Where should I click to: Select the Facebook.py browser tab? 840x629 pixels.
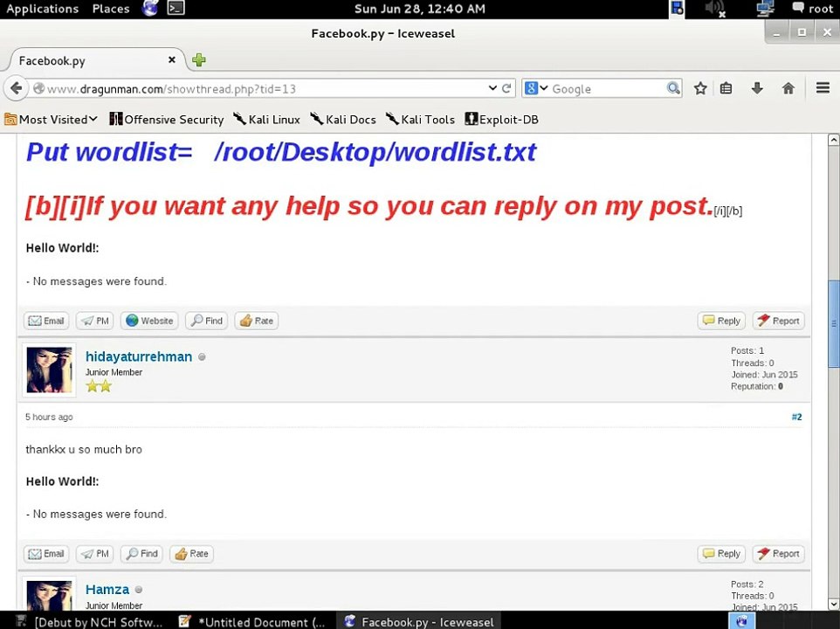(x=96, y=60)
